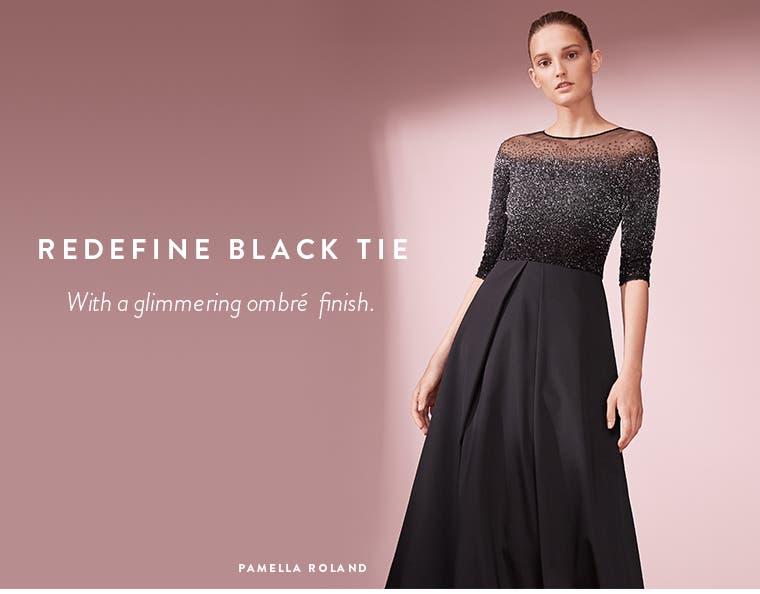Click the word PAMELLA at the bottom
The width and height of the screenshot is (760, 594).
click(x=270, y=568)
